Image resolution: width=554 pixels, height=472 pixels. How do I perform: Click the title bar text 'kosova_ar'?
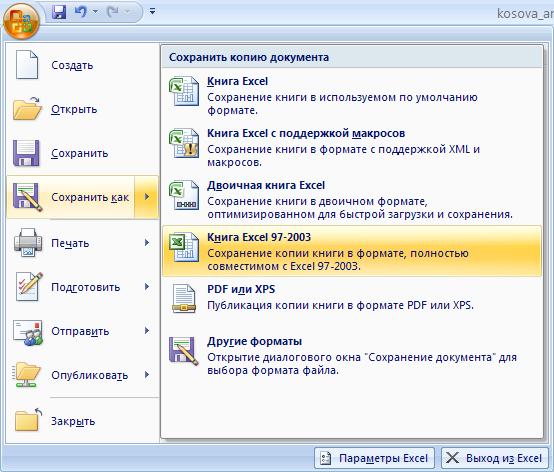(x=525, y=13)
